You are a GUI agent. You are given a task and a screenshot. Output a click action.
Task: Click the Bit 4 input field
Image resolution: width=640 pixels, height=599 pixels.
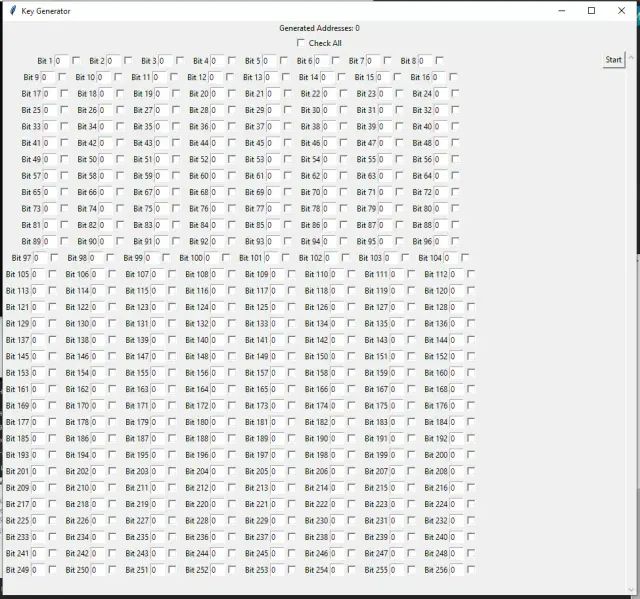click(217, 61)
